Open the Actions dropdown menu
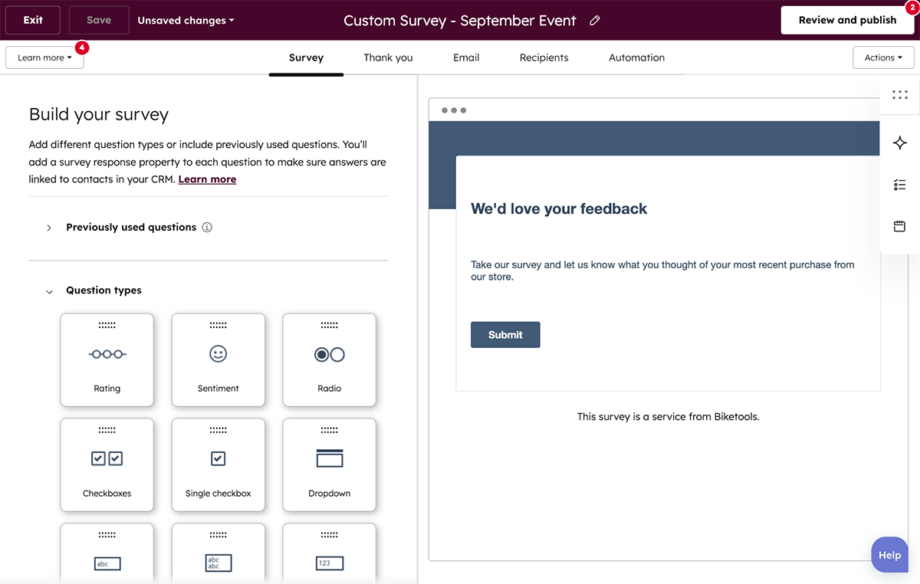Image resolution: width=920 pixels, height=584 pixels. [x=882, y=57]
